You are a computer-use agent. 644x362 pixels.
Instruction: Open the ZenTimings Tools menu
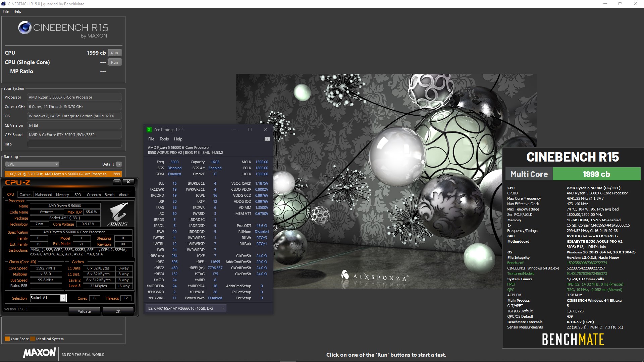pyautogui.click(x=164, y=139)
